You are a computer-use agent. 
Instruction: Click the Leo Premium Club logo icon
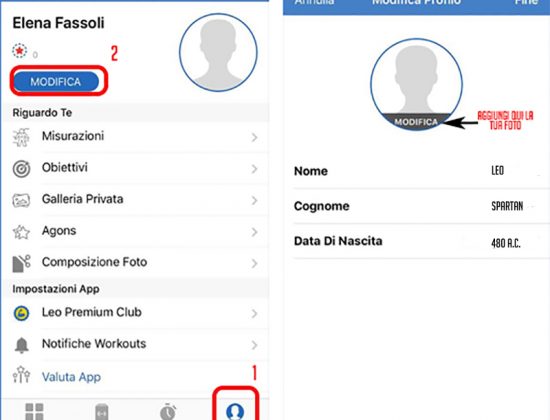click(21, 313)
